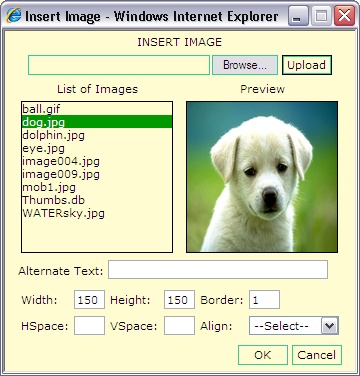360x376 pixels.
Task: Click the Browse... button
Action: (x=245, y=65)
